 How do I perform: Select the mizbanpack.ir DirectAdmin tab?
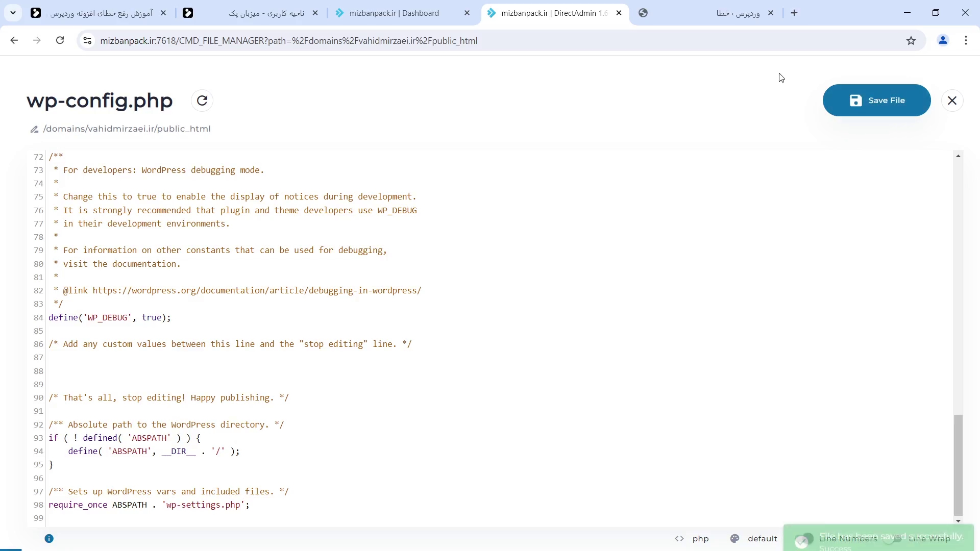point(554,13)
